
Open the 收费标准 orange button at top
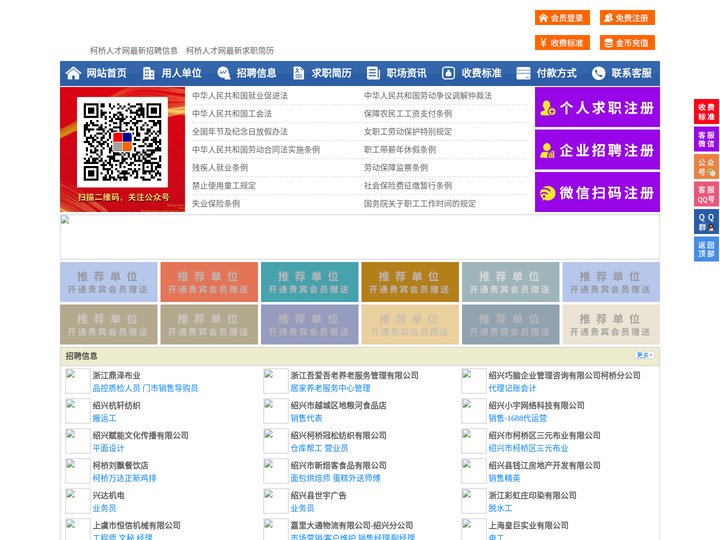(562, 43)
